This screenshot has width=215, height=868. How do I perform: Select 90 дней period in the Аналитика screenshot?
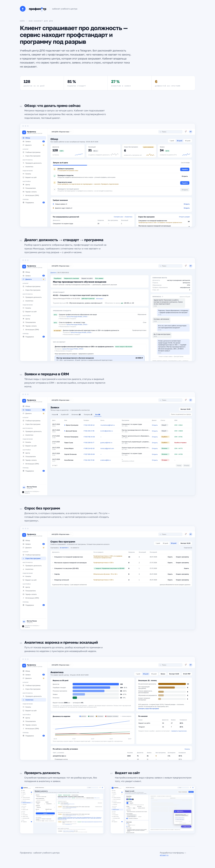(154, 674)
